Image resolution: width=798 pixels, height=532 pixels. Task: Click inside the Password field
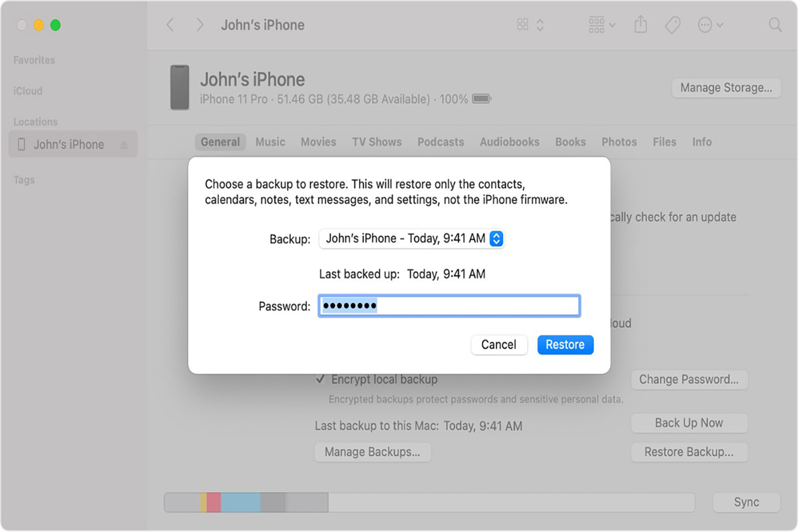coord(449,306)
